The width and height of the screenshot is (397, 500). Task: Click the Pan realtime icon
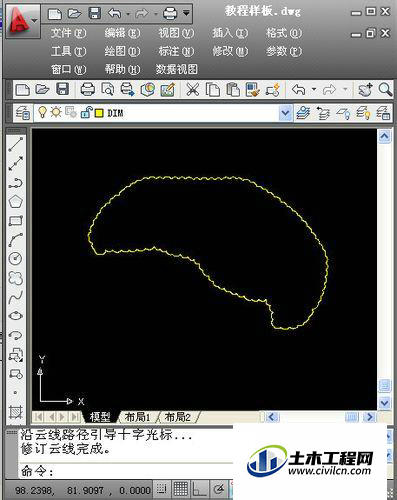click(365, 90)
